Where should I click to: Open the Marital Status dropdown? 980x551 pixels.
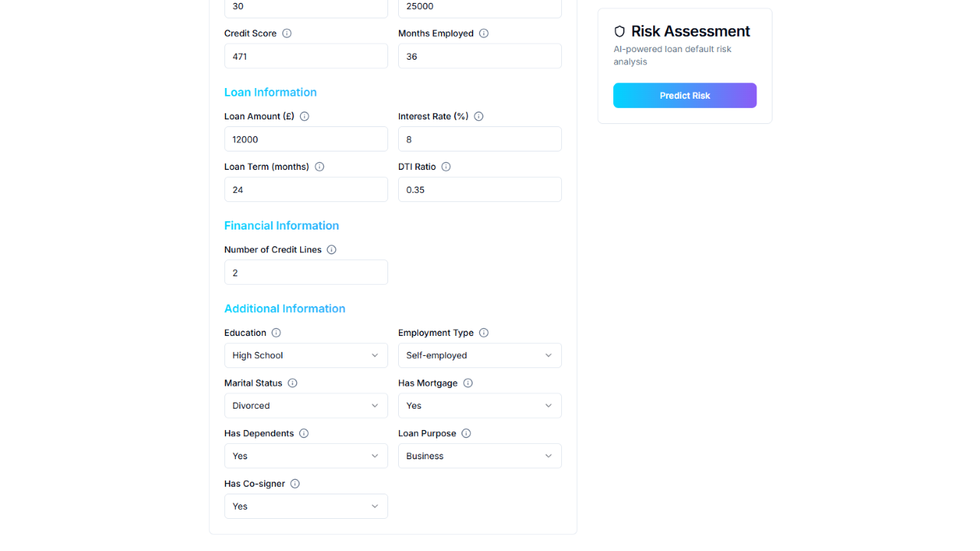(x=306, y=406)
